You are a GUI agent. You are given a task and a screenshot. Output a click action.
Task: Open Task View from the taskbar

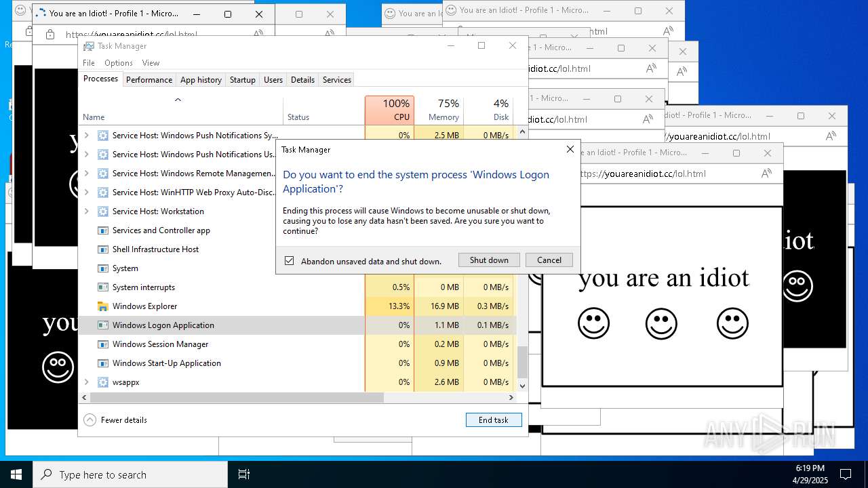point(244,474)
